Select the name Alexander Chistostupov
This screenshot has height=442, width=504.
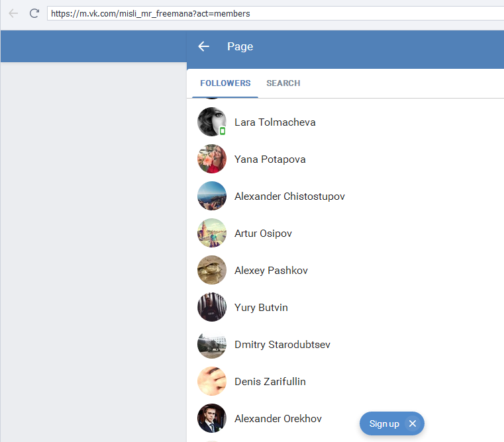289,197
